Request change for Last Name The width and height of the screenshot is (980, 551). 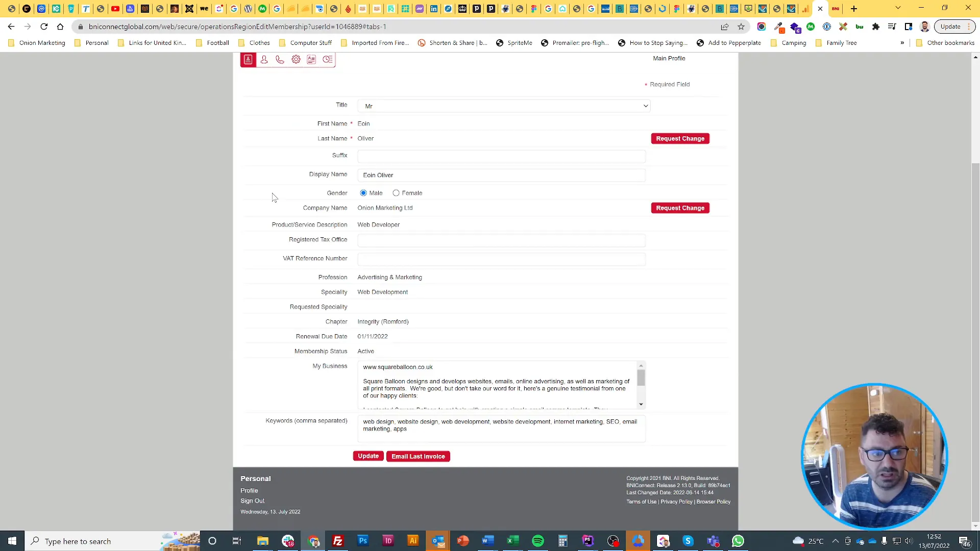680,139
